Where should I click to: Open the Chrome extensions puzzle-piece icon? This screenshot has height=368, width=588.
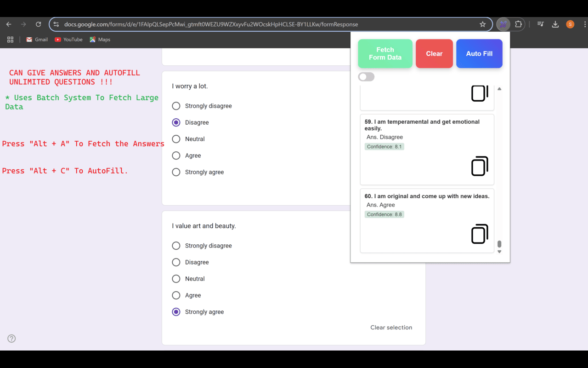(x=519, y=24)
